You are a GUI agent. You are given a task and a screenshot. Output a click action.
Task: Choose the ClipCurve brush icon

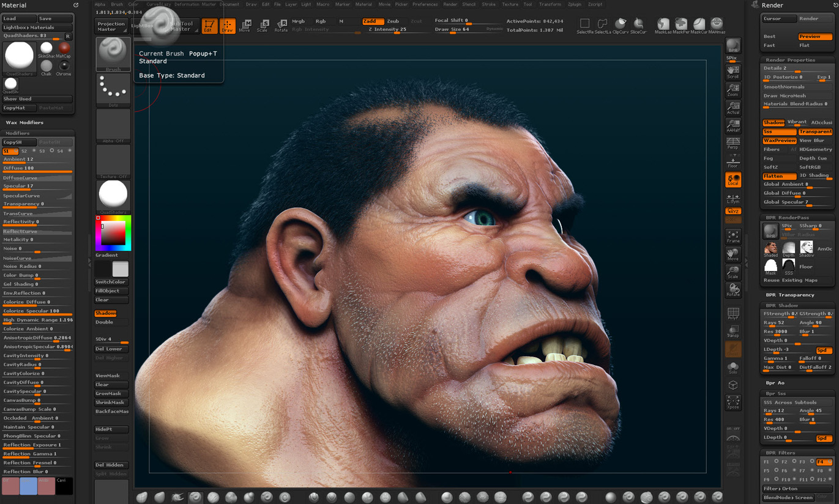point(621,26)
